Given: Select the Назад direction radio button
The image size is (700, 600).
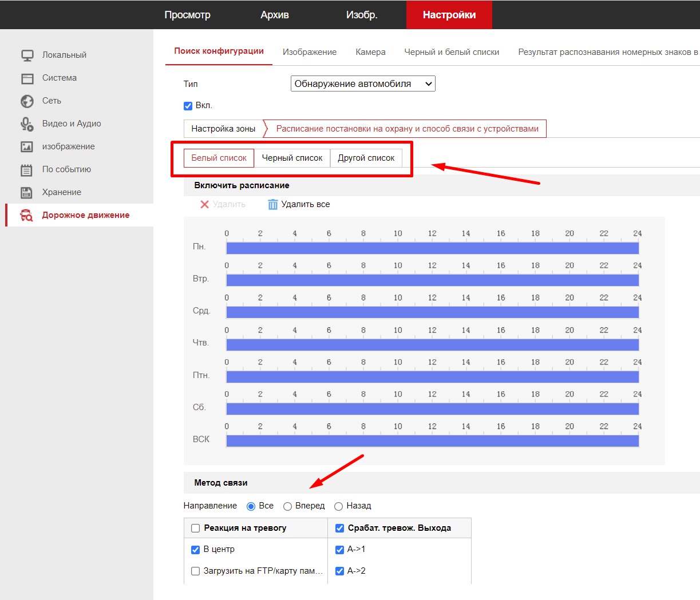Looking at the screenshot, I should [x=338, y=506].
